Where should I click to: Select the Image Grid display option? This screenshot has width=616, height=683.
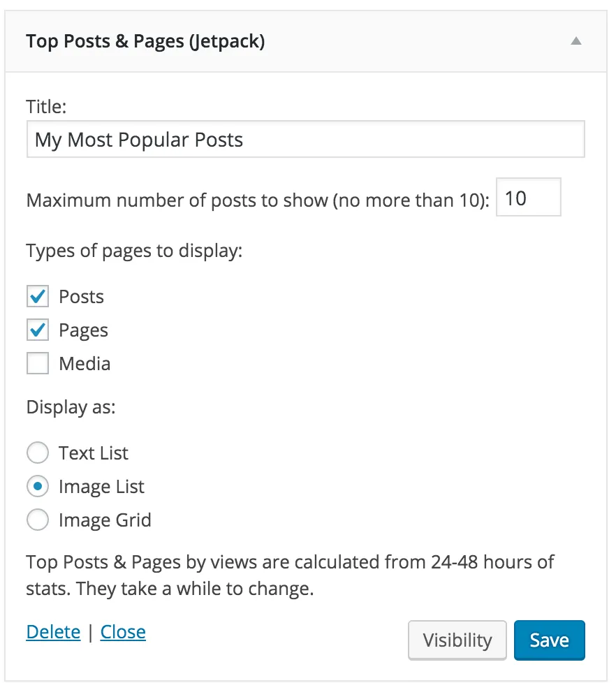[x=38, y=520]
